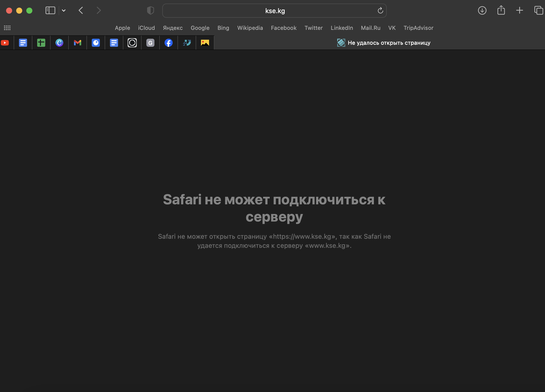The width and height of the screenshot is (545, 392).
Task: Open the YouTube pinned tab
Action: pyautogui.click(x=5, y=43)
